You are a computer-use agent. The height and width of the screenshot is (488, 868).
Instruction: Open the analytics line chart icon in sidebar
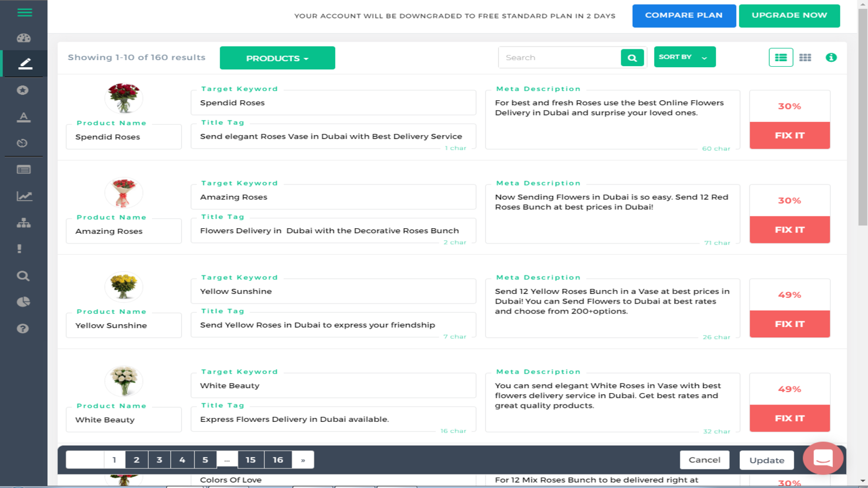24,196
